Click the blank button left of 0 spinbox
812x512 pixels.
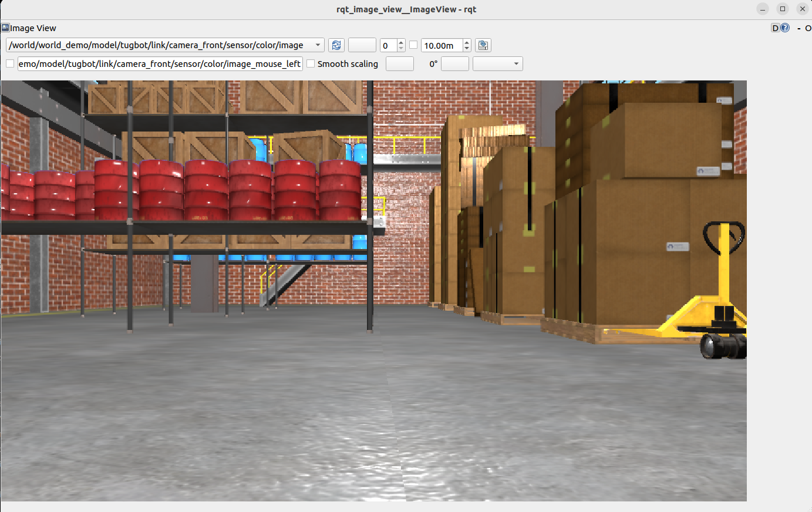tap(362, 45)
